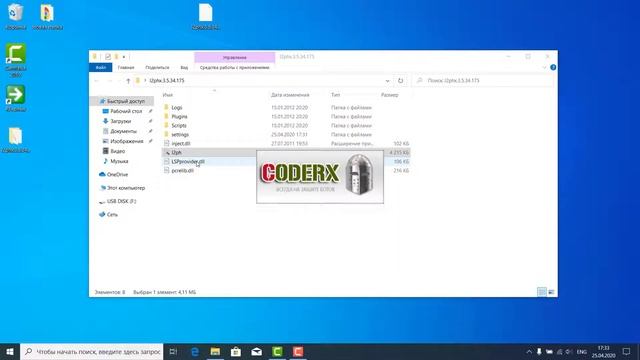Open the green arrow desktop shortcut

tap(16, 98)
